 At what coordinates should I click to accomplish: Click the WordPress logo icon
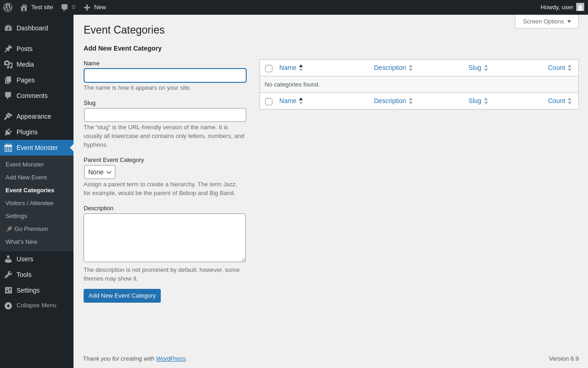[x=8, y=7]
